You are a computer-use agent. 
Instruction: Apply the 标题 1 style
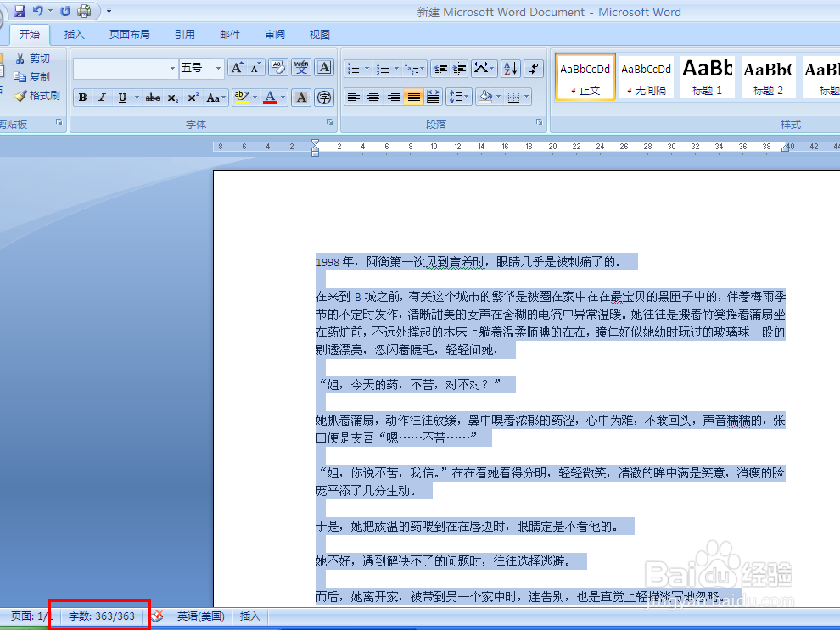[708, 76]
